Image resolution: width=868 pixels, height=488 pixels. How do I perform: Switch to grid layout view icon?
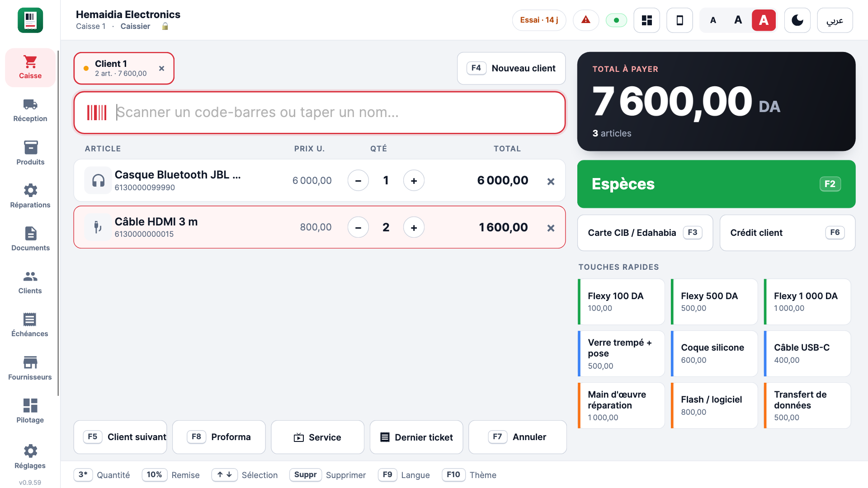[x=647, y=20]
